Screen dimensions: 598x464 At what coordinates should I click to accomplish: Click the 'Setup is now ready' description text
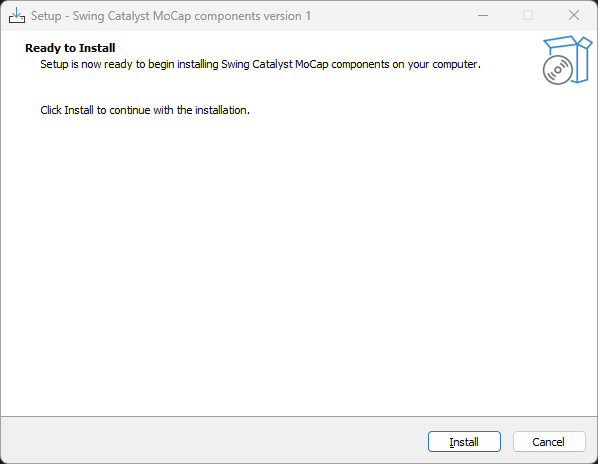[260, 64]
